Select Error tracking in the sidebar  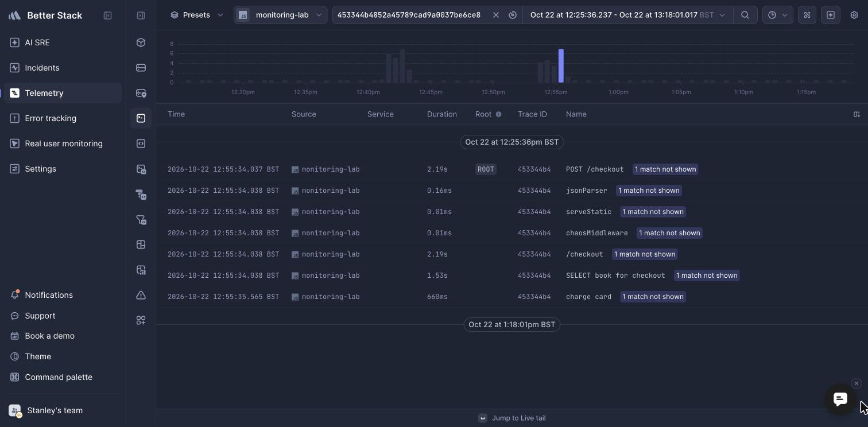63,118
